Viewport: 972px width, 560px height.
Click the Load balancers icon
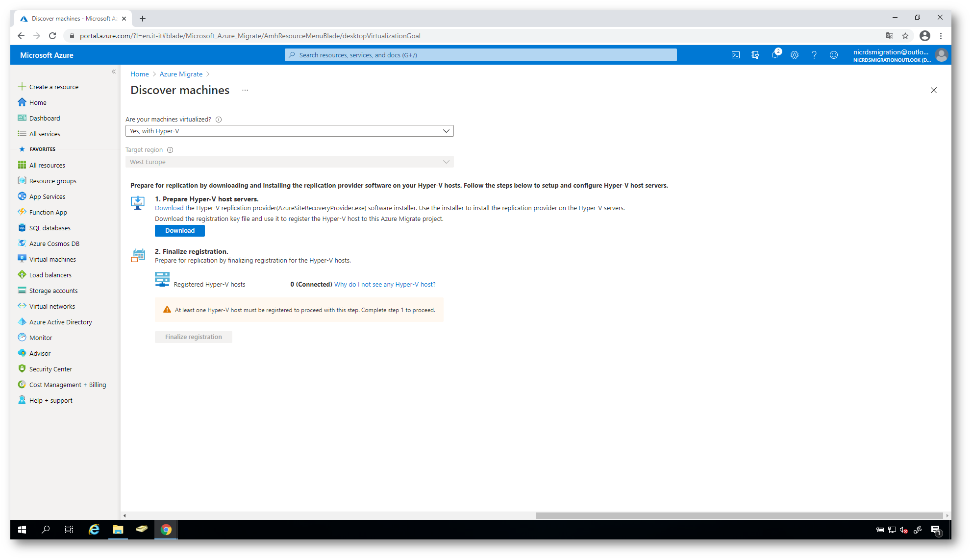[x=22, y=275]
